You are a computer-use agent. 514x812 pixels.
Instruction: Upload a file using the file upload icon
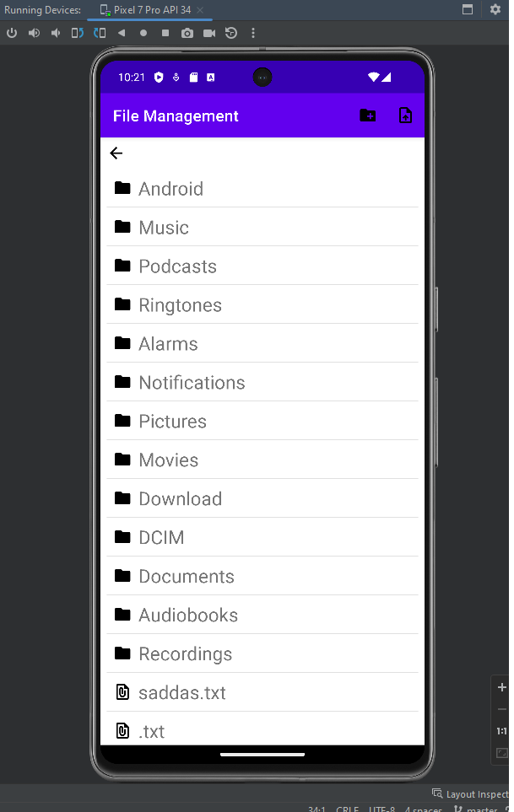[x=405, y=116]
